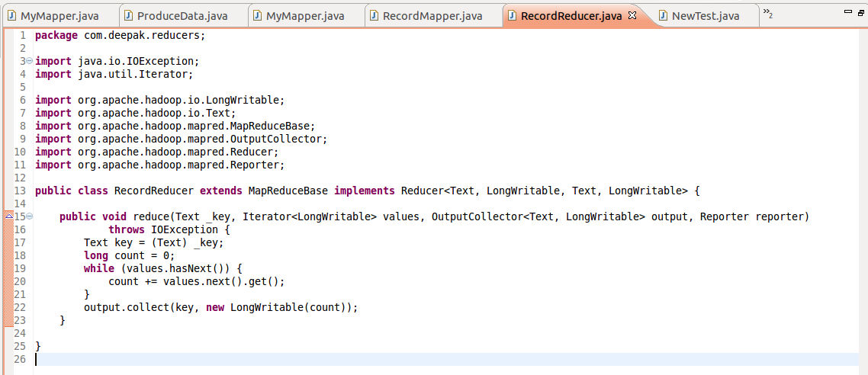Click 'count += values.next().get();' line
868x375 pixels.
coord(197,281)
